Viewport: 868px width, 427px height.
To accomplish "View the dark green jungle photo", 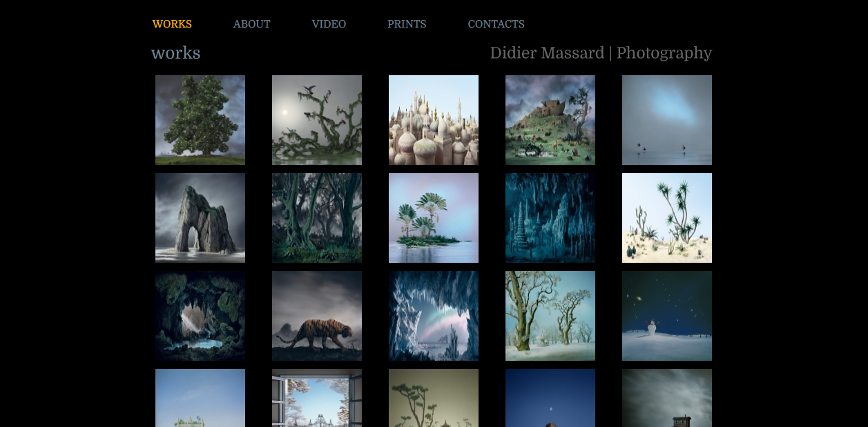I will (x=317, y=218).
